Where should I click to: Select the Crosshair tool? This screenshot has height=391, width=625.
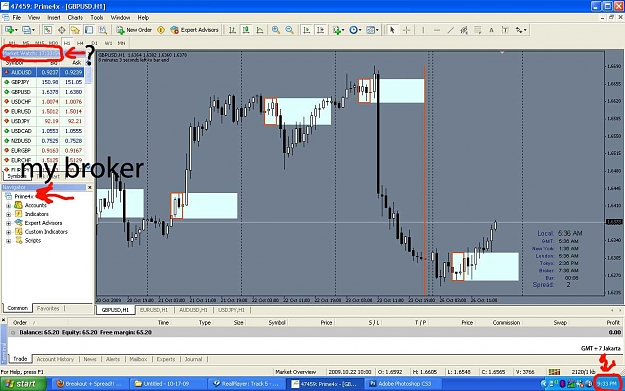406,30
